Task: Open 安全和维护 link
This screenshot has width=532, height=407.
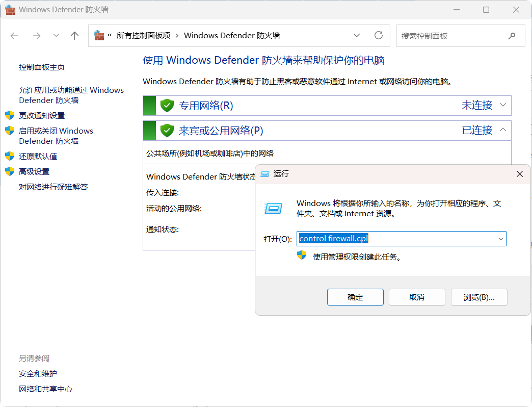Action: [38, 374]
